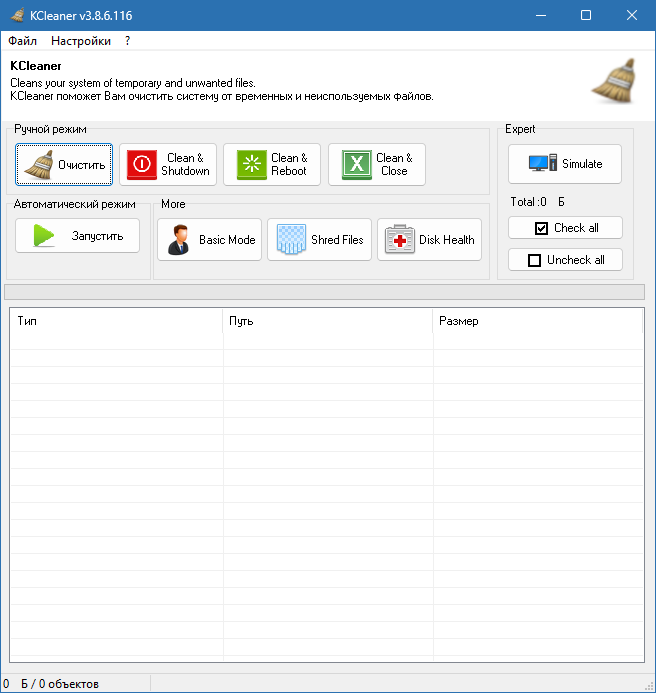Click the Disk Health label
The width and height of the screenshot is (656, 693).
446,240
